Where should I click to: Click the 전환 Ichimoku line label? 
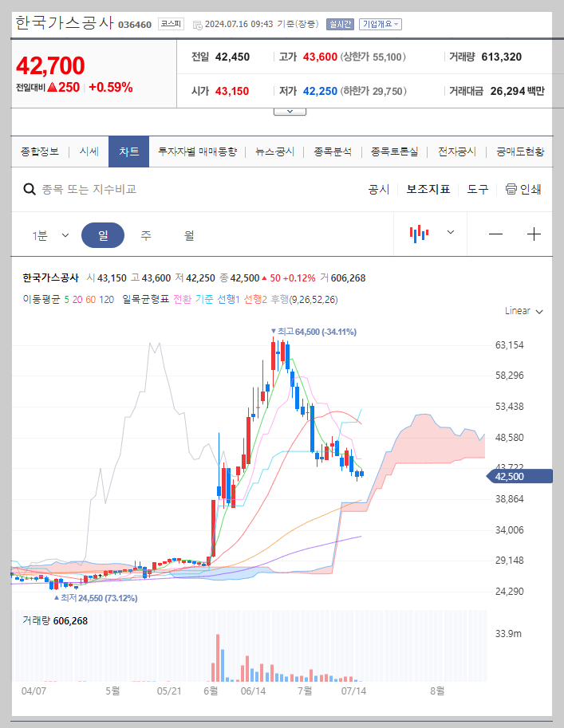pos(182,300)
